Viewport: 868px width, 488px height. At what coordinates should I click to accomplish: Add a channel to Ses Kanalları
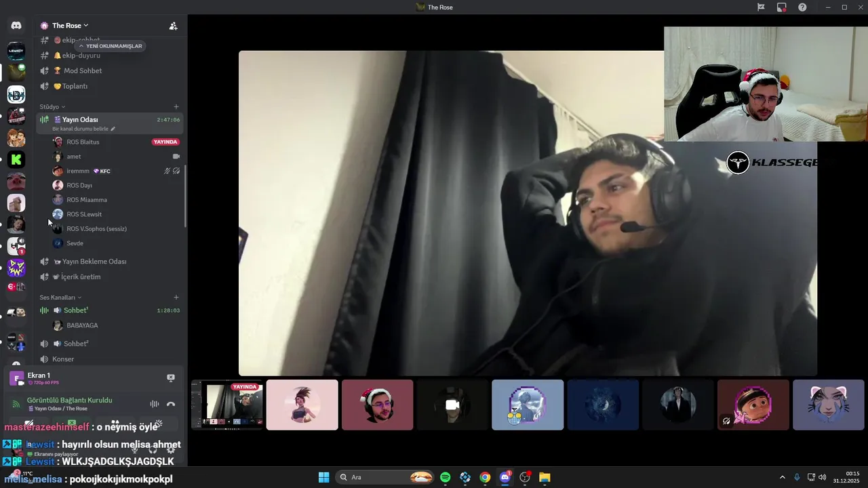coord(176,298)
